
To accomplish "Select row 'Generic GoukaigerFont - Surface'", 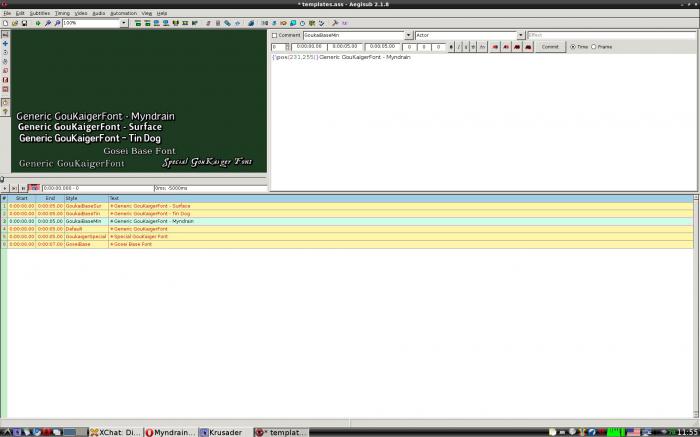I will pos(350,206).
